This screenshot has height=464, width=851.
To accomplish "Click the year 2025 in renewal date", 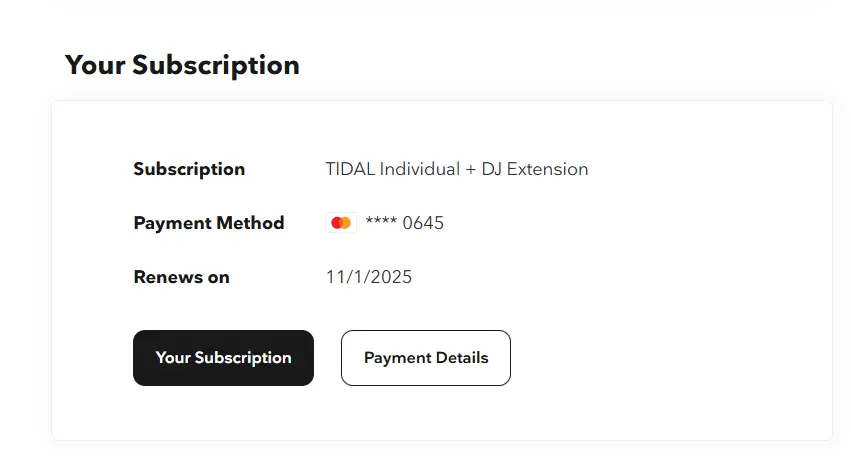I will click(x=392, y=277).
